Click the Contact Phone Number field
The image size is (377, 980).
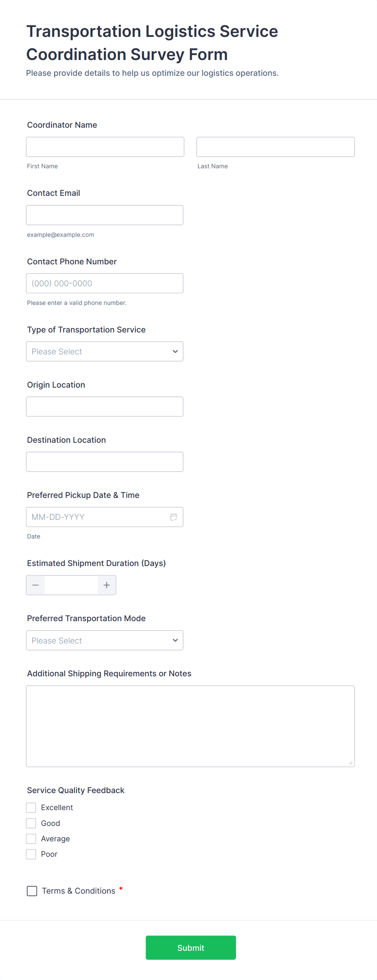105,283
